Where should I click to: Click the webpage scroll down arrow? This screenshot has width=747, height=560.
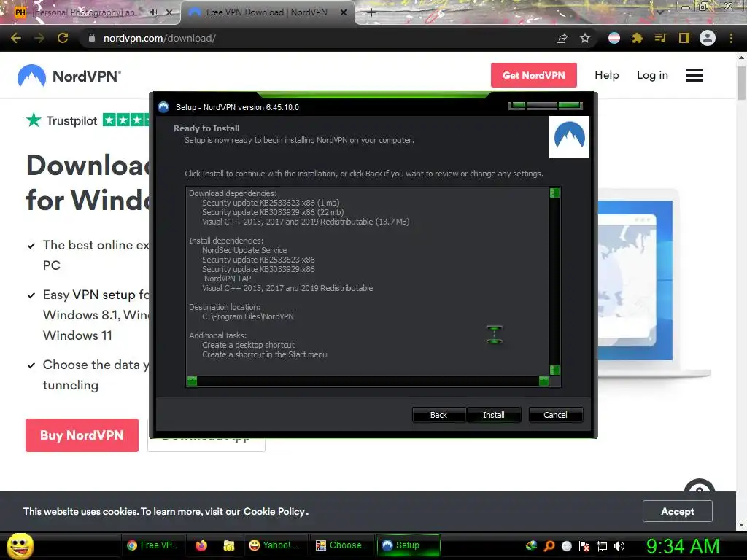tap(741, 525)
